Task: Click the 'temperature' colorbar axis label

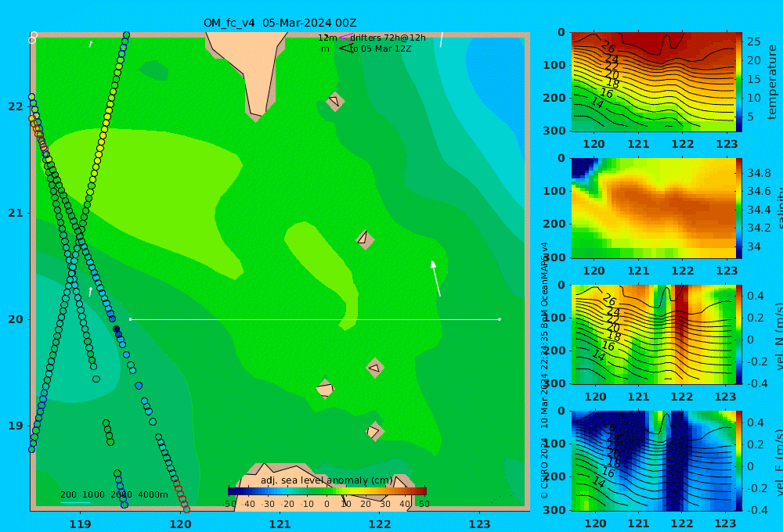Action: (772, 82)
